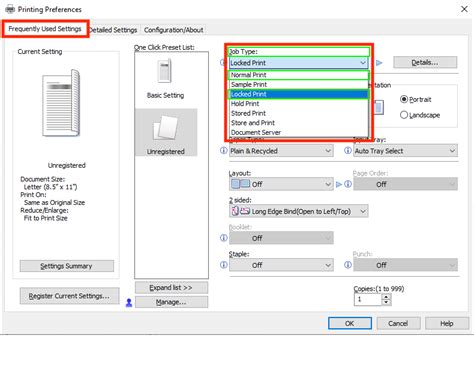The height and width of the screenshot is (366, 474).
Task: Click info icon next to Layout arrow
Action: [x=348, y=184]
